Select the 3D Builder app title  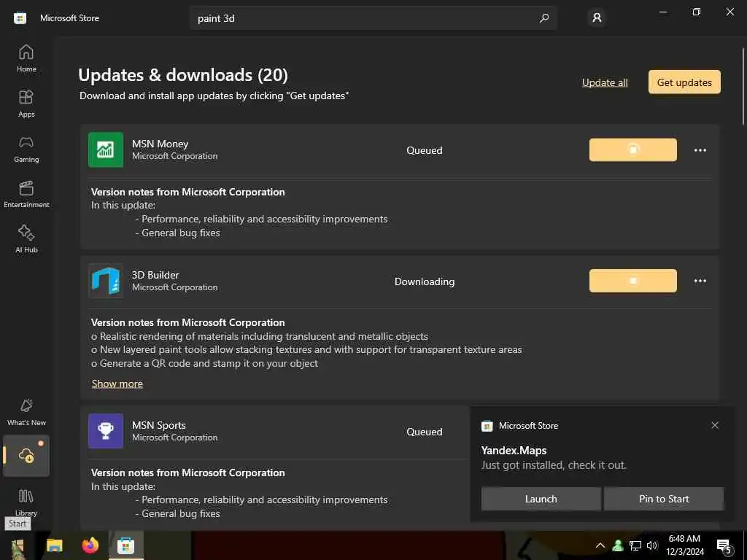tap(155, 275)
